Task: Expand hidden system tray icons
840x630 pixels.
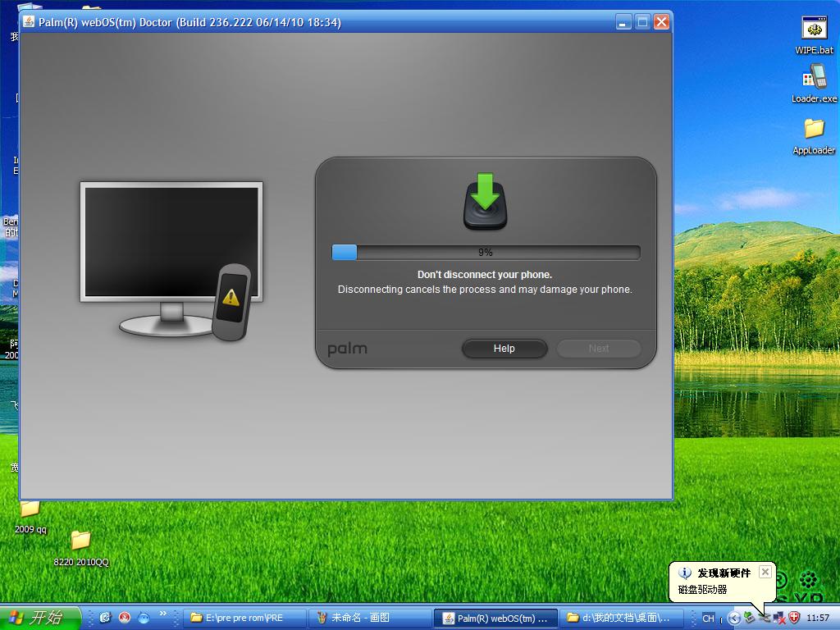Action: pyautogui.click(x=733, y=618)
